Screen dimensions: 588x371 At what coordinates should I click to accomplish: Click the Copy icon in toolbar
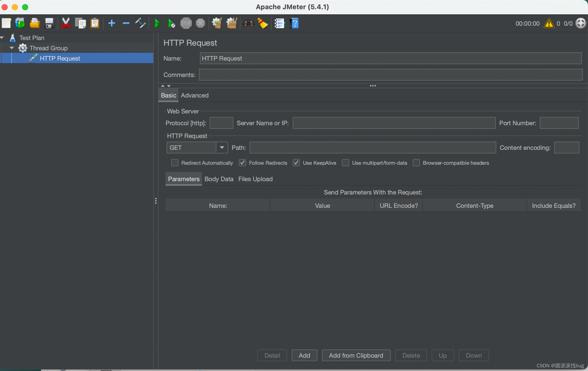coord(80,23)
